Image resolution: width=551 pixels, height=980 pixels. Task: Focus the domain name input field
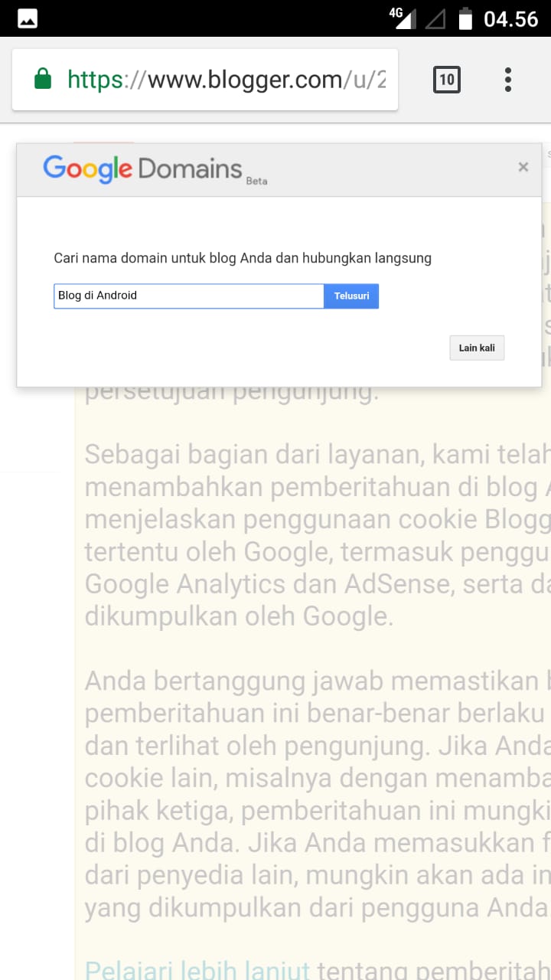pyautogui.click(x=189, y=296)
